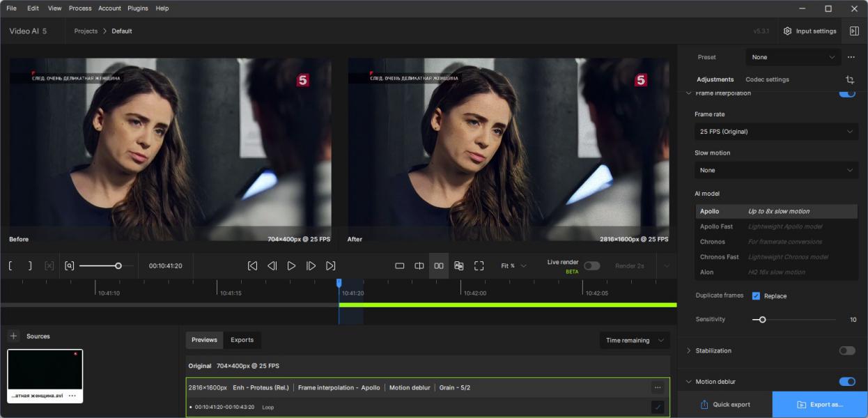The image size is (868, 418).
Task: Set trim start point bracket
Action: tap(10, 266)
